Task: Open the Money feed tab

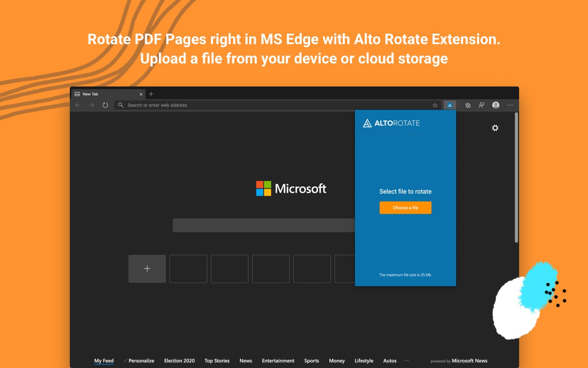Action: (337, 361)
